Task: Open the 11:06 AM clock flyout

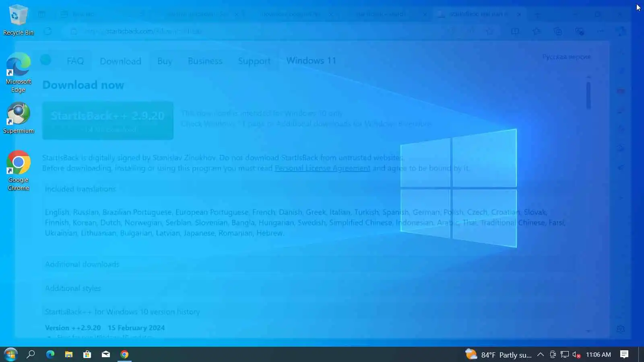Action: (x=598, y=354)
